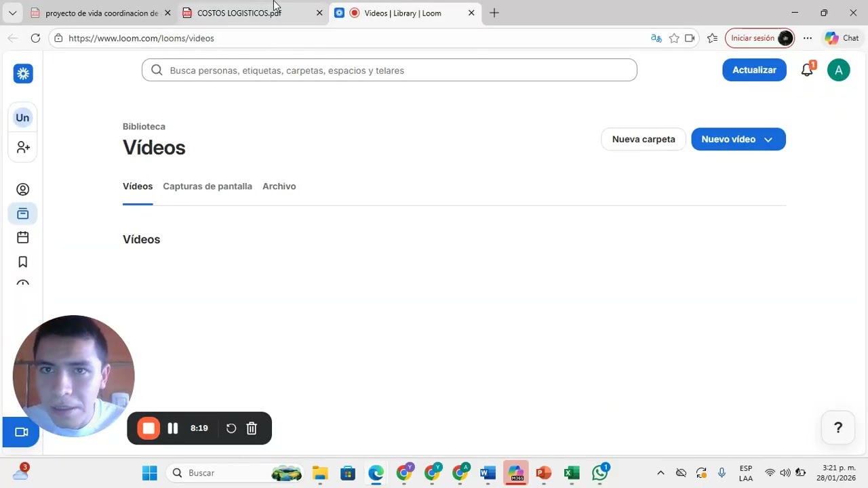Pause the recording
This screenshot has width=868, height=488.
[x=173, y=428]
